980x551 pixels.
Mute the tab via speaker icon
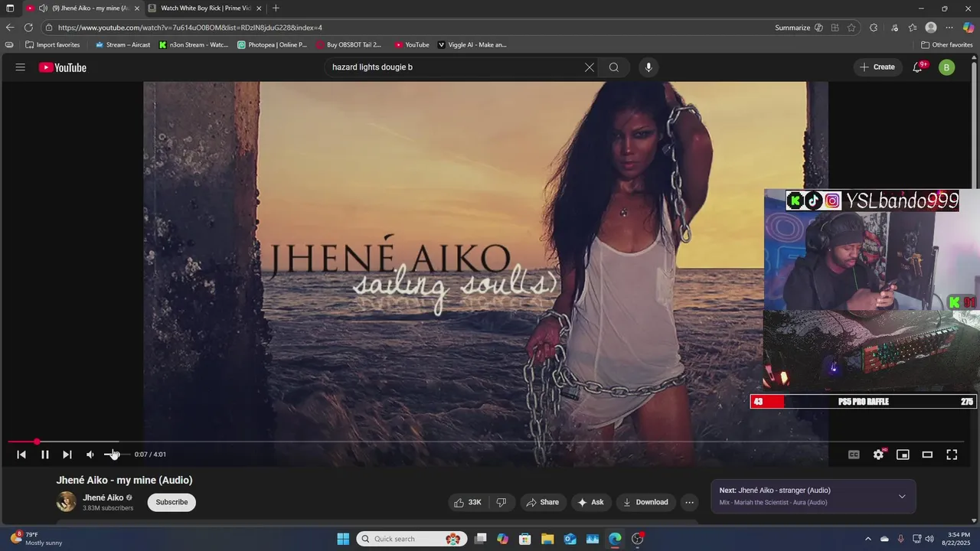click(x=43, y=8)
